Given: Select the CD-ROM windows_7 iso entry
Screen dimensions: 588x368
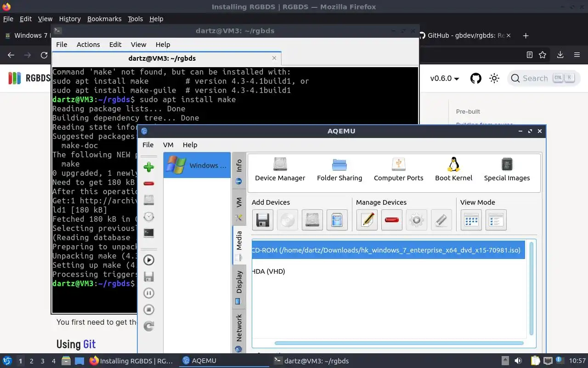Looking at the screenshot, I should 388,250.
